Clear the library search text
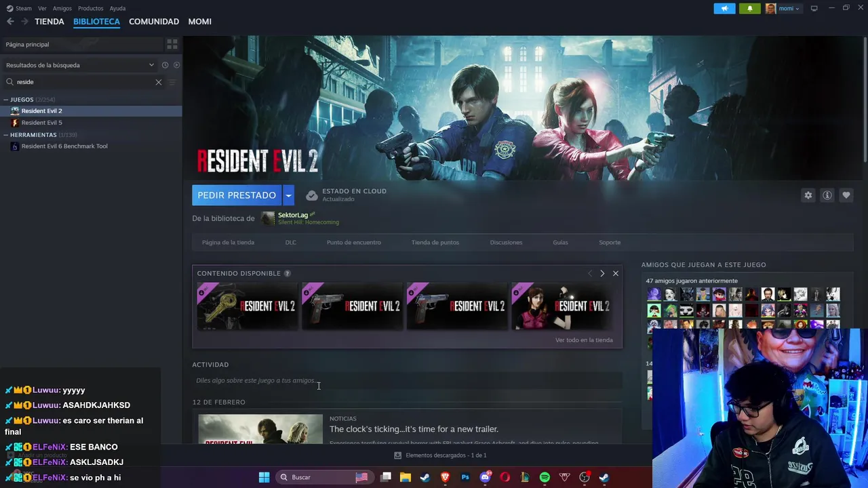 point(159,82)
